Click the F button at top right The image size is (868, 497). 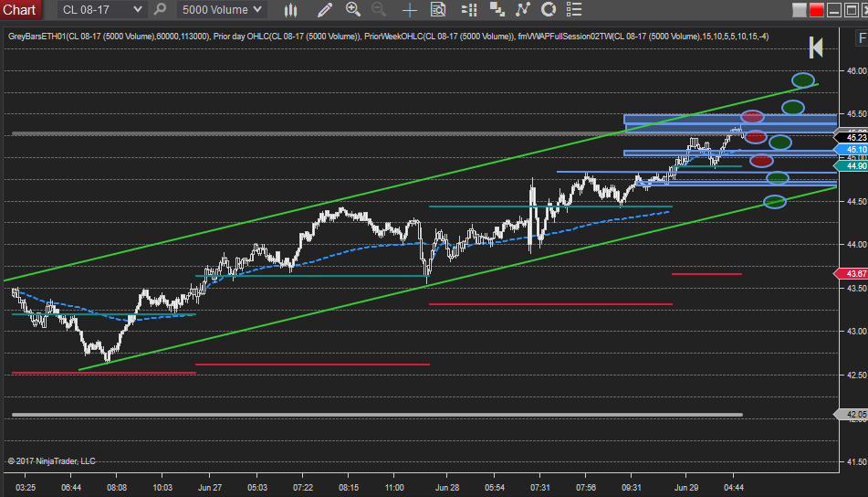coord(862,38)
